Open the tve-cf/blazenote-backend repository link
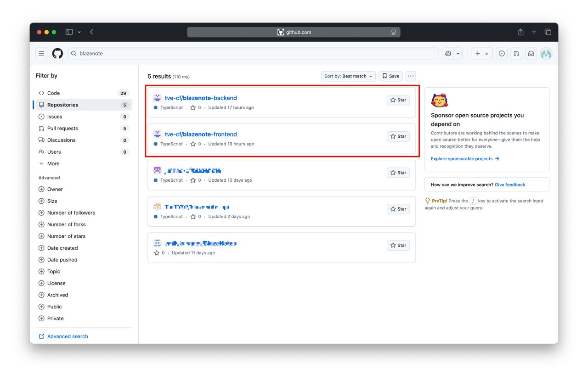 201,98
